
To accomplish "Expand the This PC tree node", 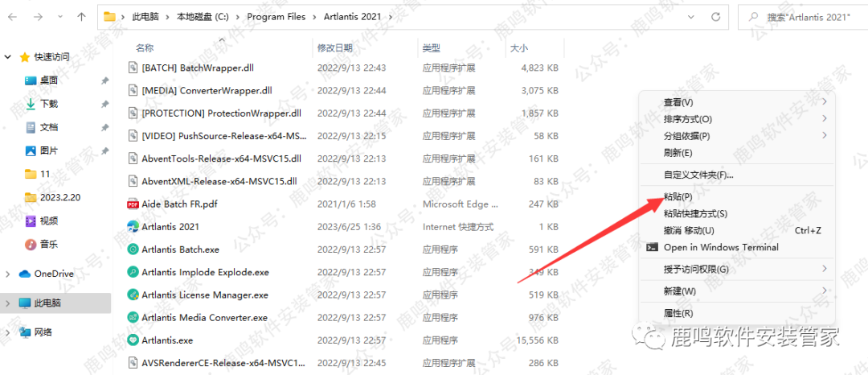I will point(8,303).
